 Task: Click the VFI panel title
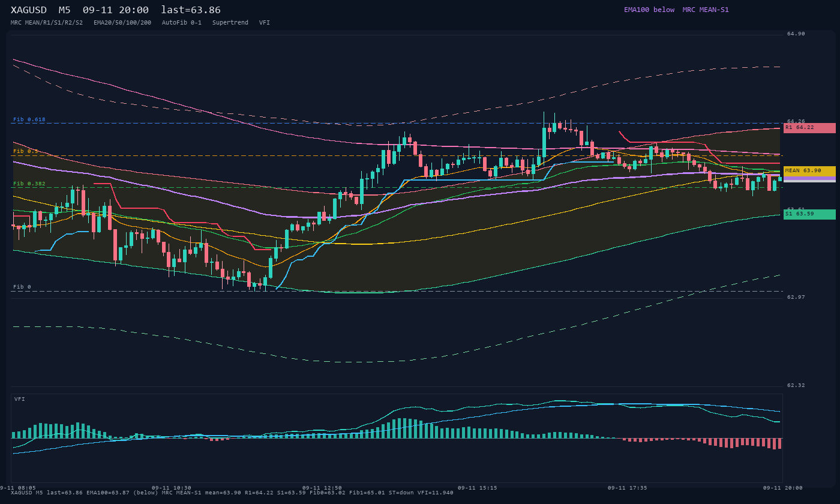pos(20,399)
